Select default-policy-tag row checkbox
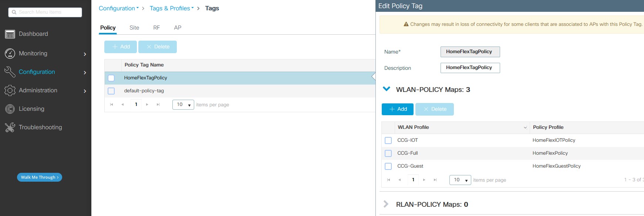Image resolution: width=644 pixels, height=216 pixels. pyautogui.click(x=111, y=91)
